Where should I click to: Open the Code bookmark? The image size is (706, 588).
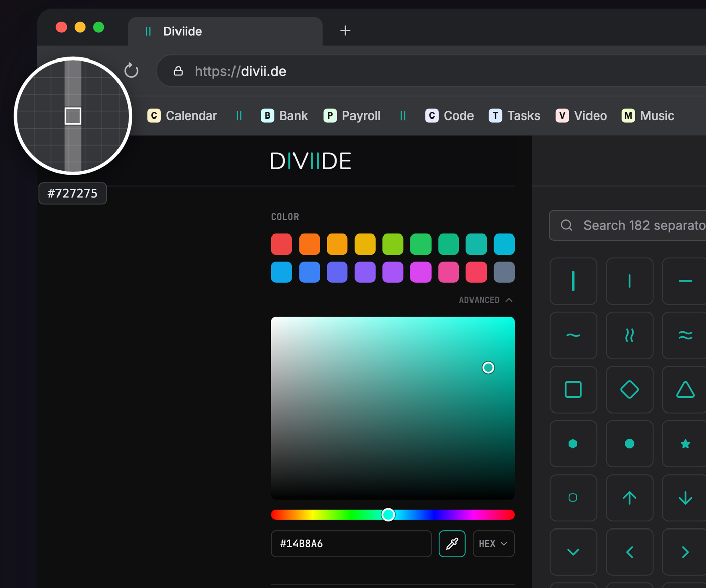click(x=449, y=116)
